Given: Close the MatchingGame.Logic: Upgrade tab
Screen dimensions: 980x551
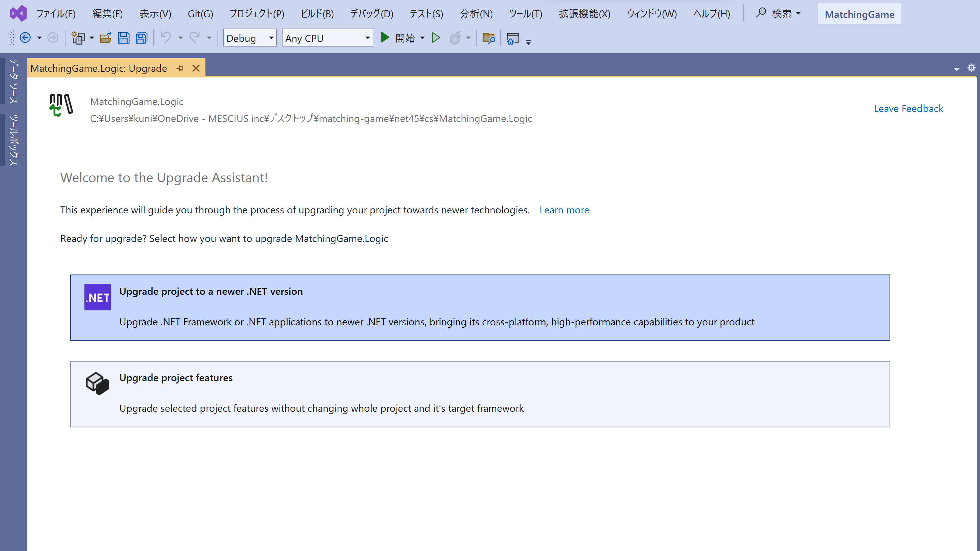Looking at the screenshot, I should [196, 68].
